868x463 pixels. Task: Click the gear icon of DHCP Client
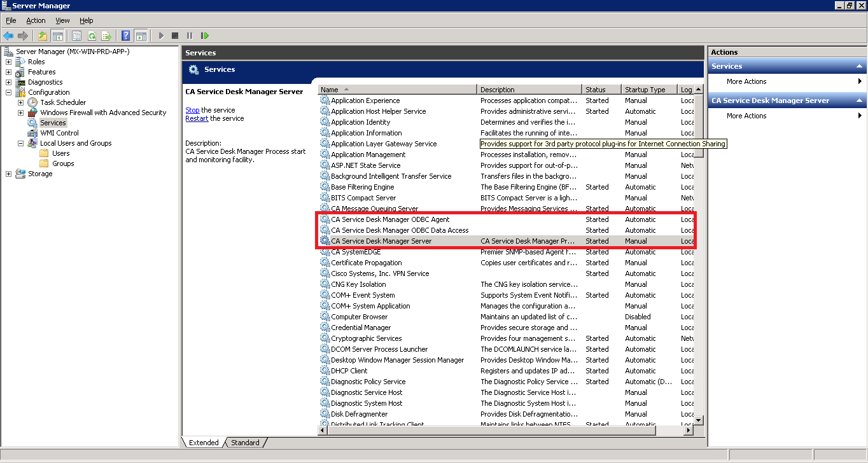[x=325, y=371]
